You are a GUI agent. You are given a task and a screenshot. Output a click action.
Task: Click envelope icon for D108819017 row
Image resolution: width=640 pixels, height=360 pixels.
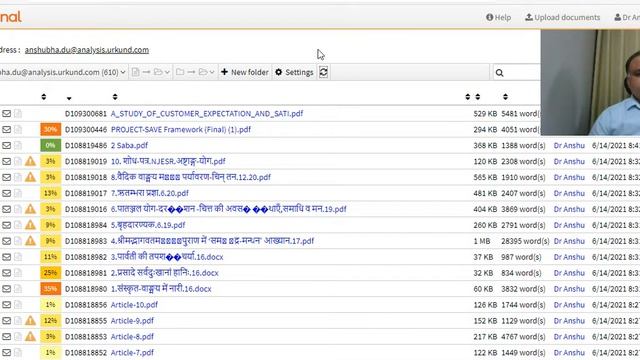click(7, 193)
